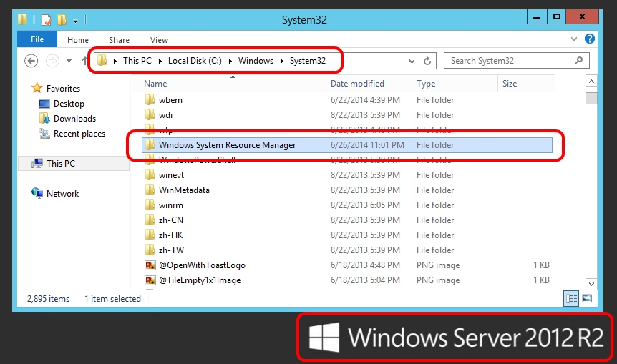This screenshot has width=617, height=364.
Task: Switch to the Home ribbon tab
Action: pos(78,40)
